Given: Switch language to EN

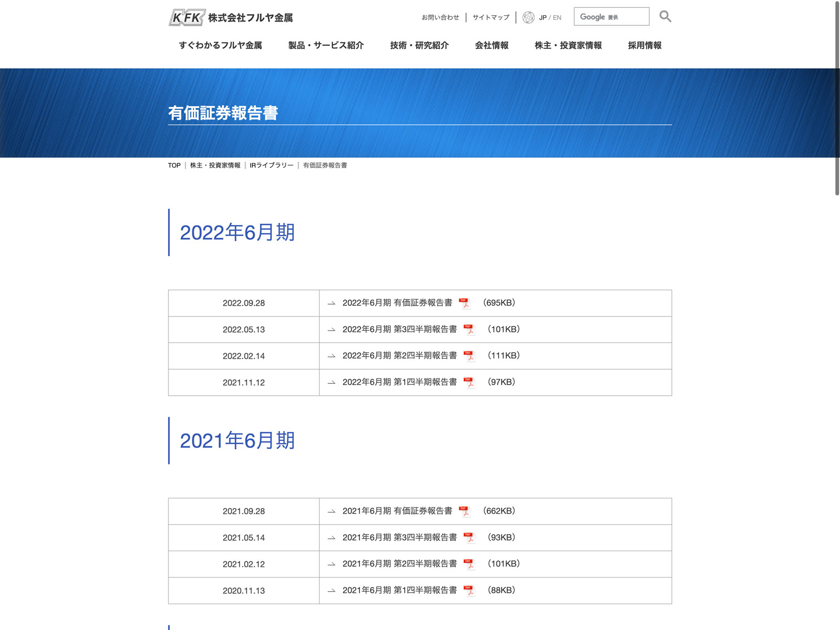Looking at the screenshot, I should [557, 17].
